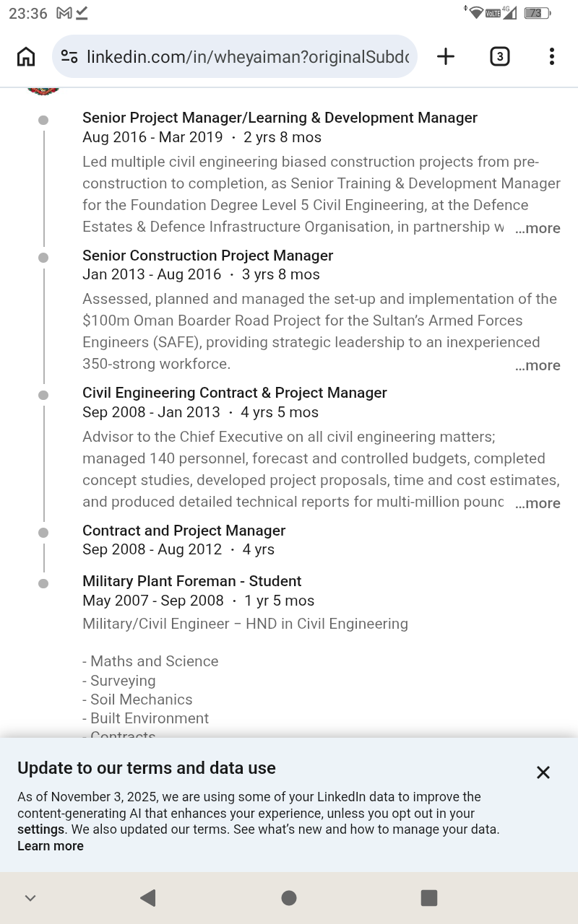Open the Chrome three-dot overflow menu

551,56
